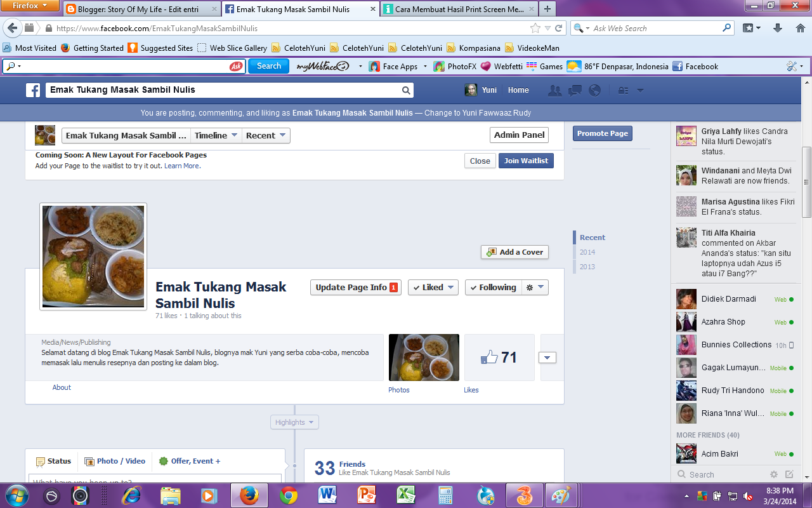Open the privacy shortcuts lock icon
The width and height of the screenshot is (812, 508).
[624, 90]
